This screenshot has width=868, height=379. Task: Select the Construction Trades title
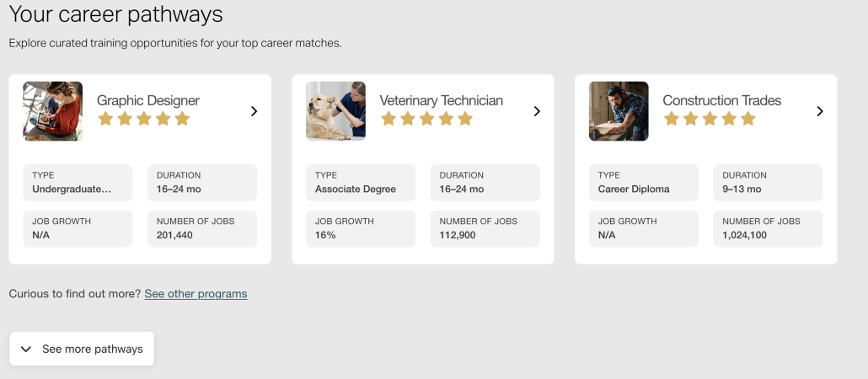tap(721, 100)
